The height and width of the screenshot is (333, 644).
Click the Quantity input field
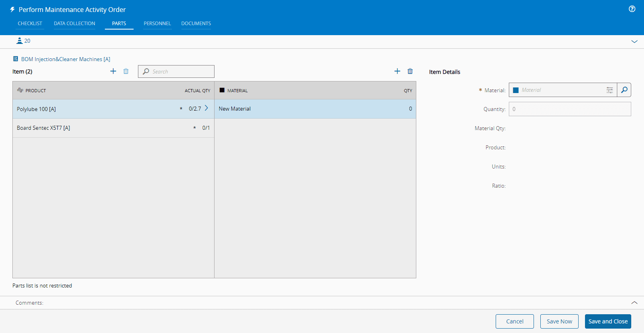coord(569,109)
